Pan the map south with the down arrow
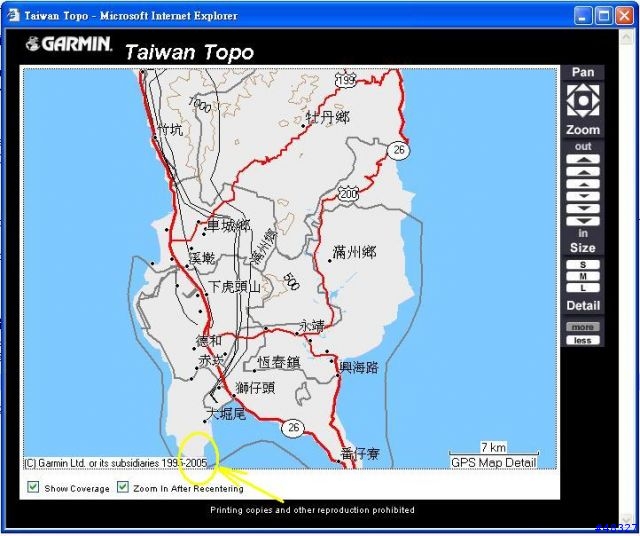This screenshot has width=640, height=536. point(583,113)
